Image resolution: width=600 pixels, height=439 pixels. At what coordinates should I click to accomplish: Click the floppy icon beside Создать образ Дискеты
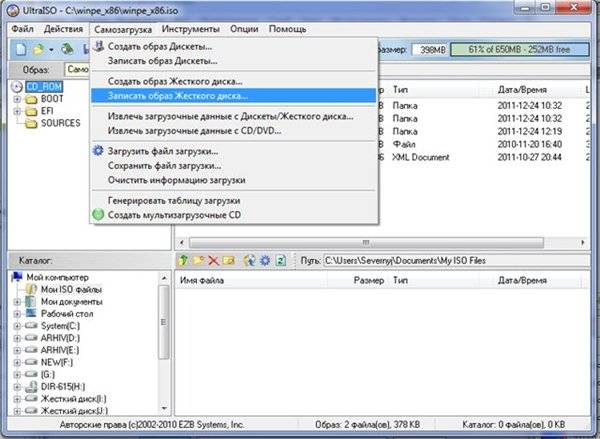pyautogui.click(x=99, y=46)
